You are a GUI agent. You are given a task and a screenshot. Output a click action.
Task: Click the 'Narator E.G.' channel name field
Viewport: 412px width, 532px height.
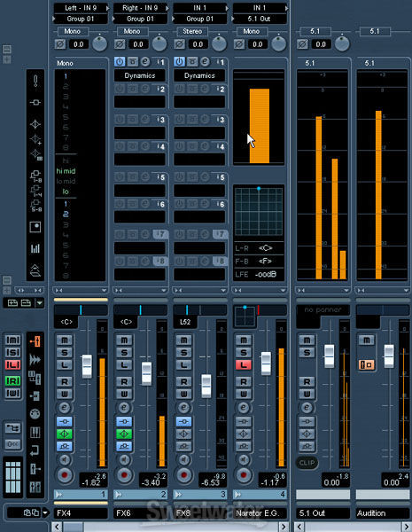[x=260, y=513]
